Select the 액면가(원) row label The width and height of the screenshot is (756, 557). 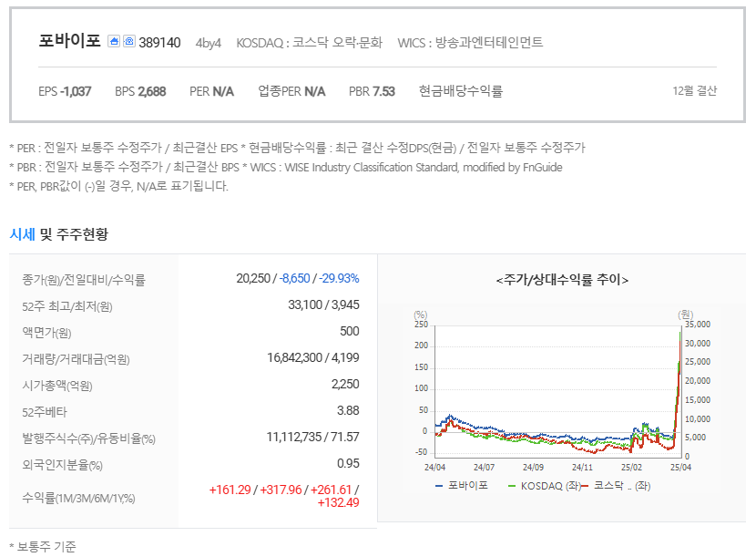tap(46, 333)
